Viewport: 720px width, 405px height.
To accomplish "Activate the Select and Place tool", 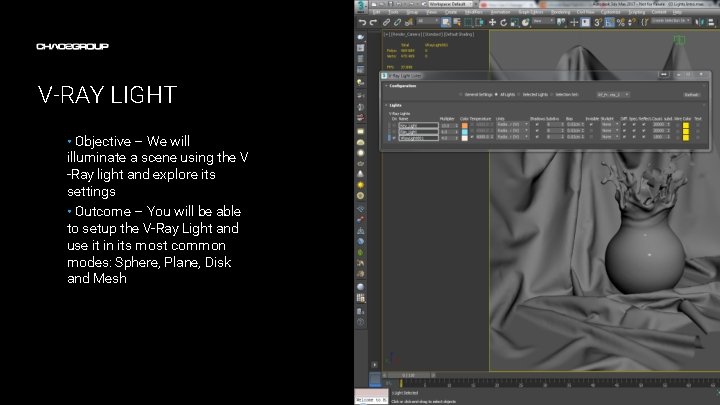I will tap(525, 22).
